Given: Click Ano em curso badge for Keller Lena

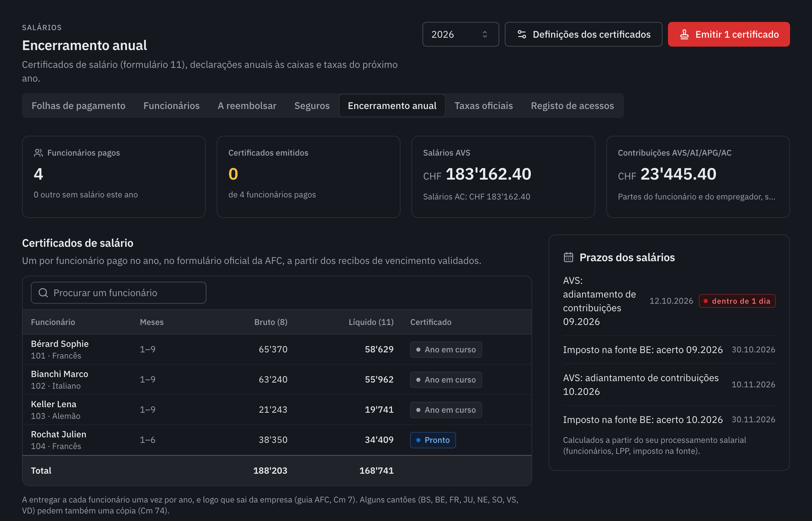Looking at the screenshot, I should (446, 410).
